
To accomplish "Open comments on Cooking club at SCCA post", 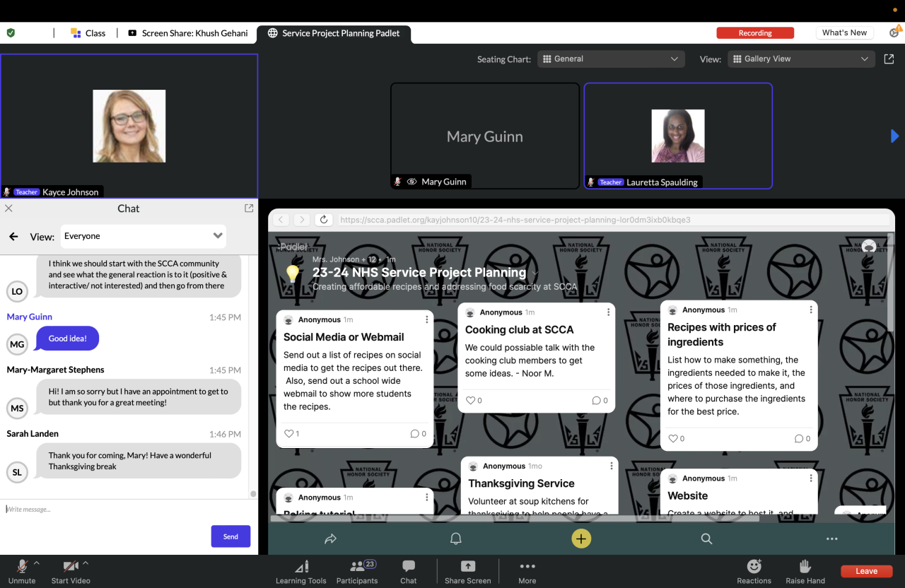I will (x=600, y=401).
